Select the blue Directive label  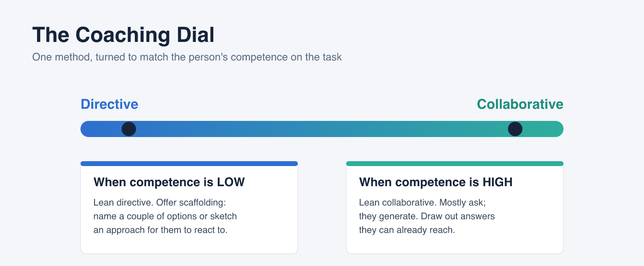[x=109, y=104]
